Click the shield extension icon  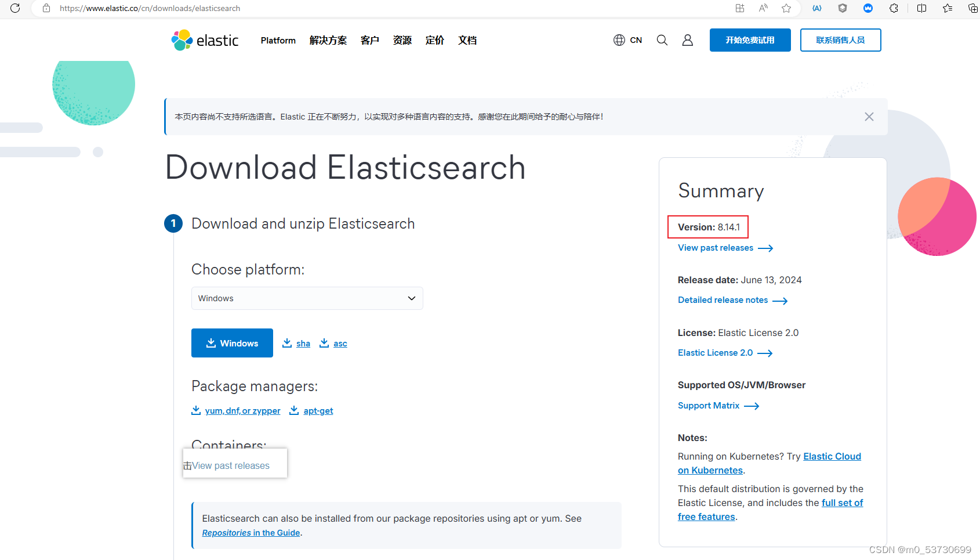tap(843, 8)
